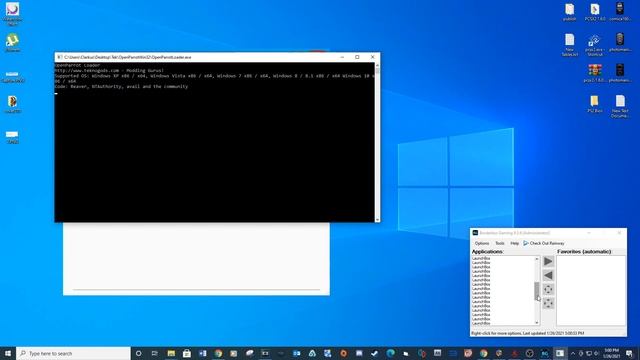Select the PCSX2 1.6.0 desktop icon
Image resolution: width=640 pixels, height=360 pixels.
coord(595,12)
